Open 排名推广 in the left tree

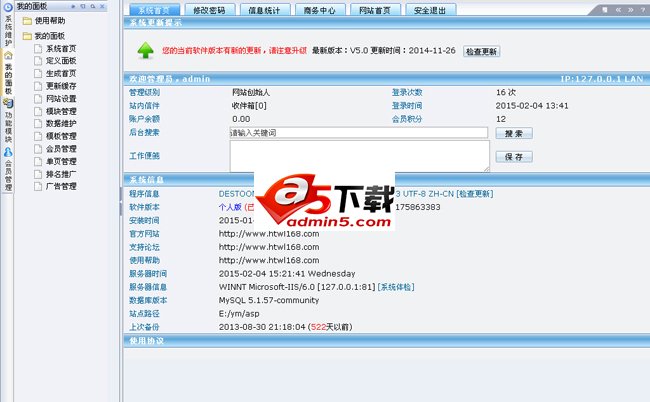click(61, 174)
